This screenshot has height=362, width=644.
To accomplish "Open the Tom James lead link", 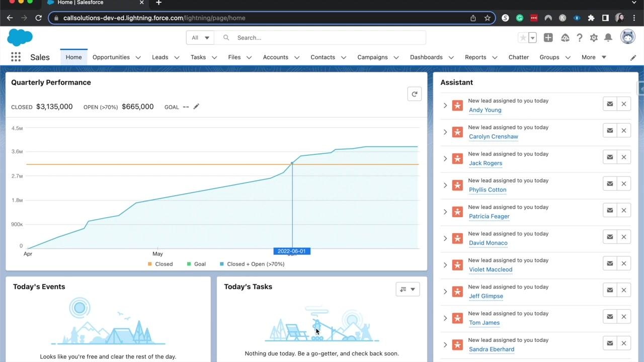I will 484,323.
